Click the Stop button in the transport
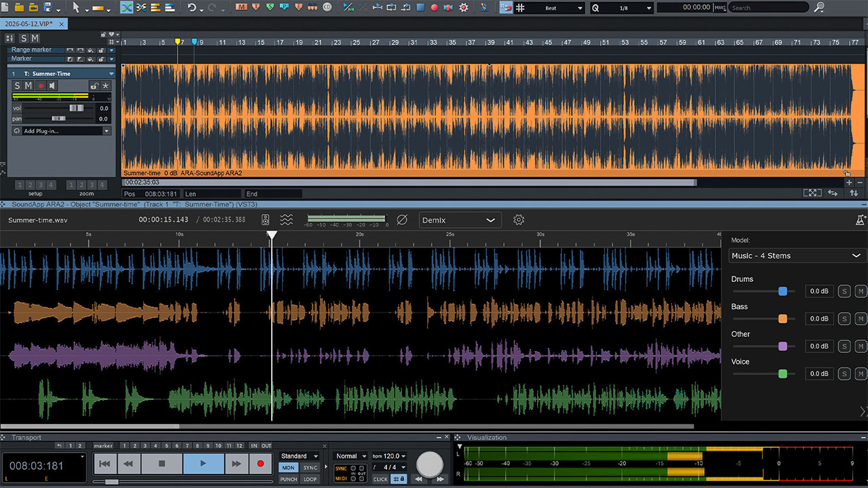The width and height of the screenshot is (868, 488). [162, 464]
